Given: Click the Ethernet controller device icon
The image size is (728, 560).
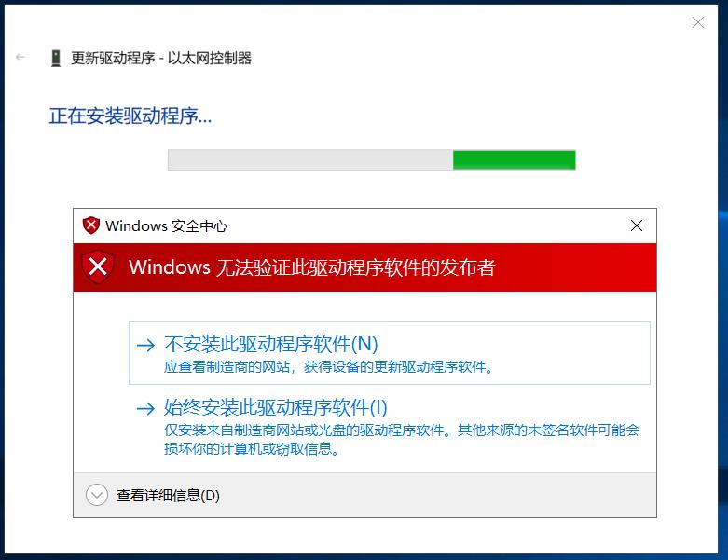Looking at the screenshot, I should click(x=56, y=59).
